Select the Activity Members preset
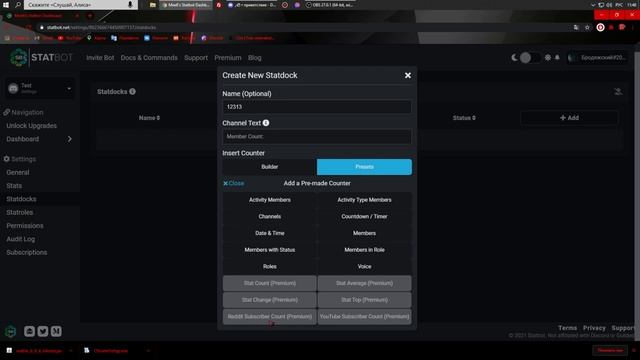 pos(269,200)
